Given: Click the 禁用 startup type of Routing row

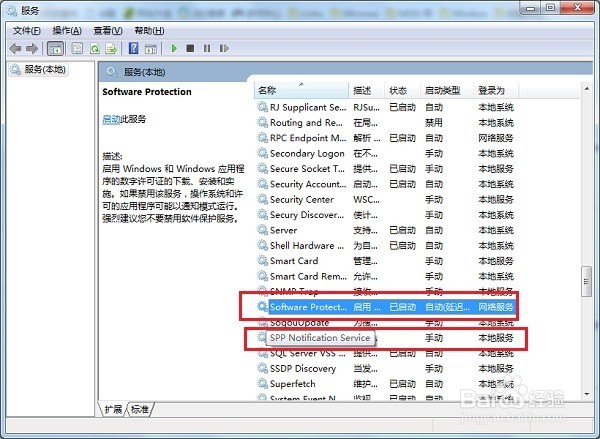Looking at the screenshot, I should point(434,122).
